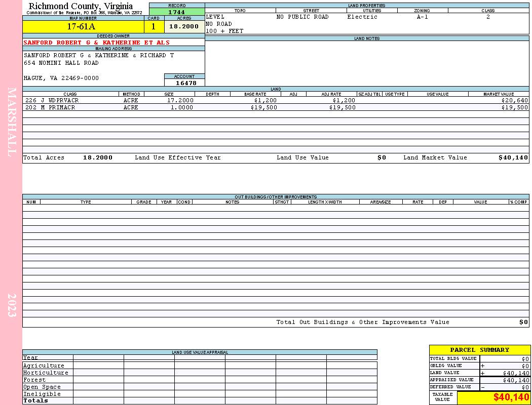Select the map number 17-61A
This screenshot has height=405, width=532.
[81, 26]
